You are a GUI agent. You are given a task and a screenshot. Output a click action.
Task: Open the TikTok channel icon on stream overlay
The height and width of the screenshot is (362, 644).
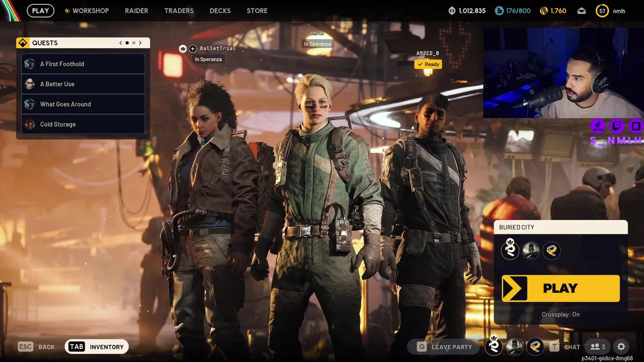coord(598,126)
